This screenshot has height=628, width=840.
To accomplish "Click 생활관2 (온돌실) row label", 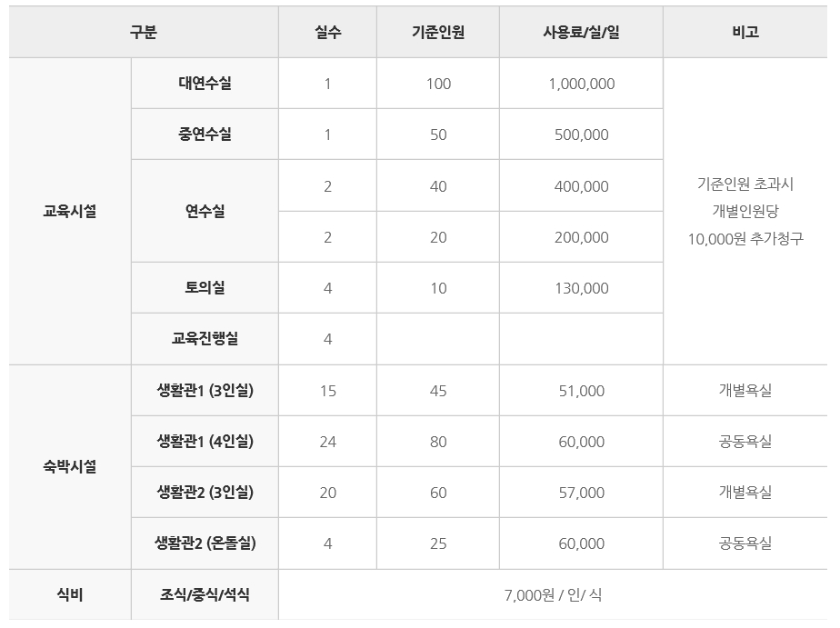I will [205, 543].
